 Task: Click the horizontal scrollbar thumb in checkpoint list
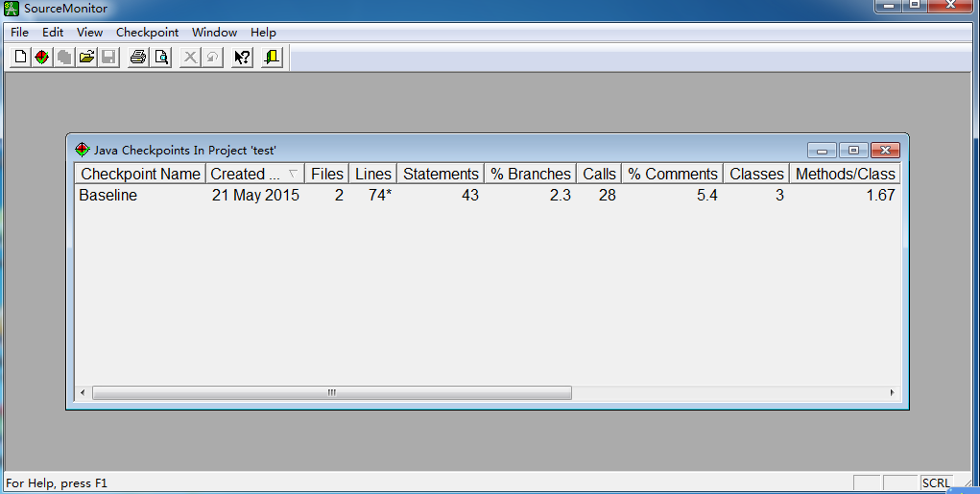(x=332, y=393)
